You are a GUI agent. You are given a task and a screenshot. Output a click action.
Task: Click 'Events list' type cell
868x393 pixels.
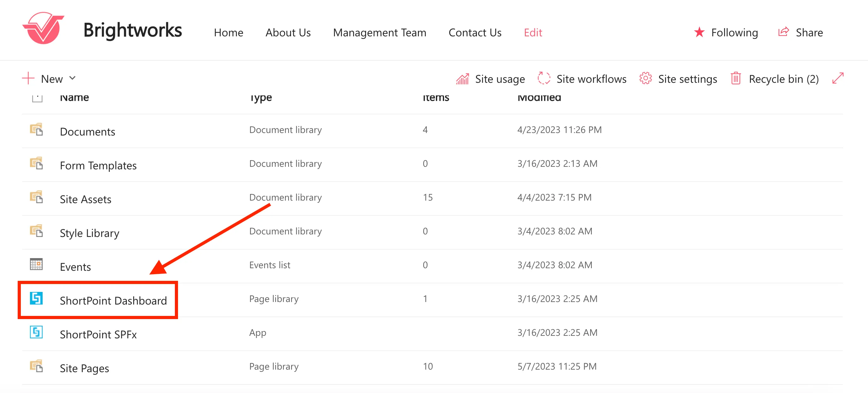(270, 265)
